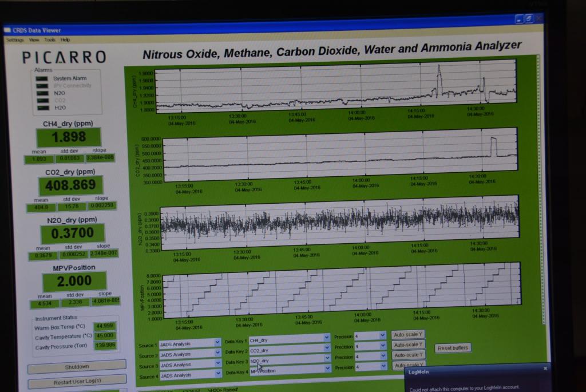Maximize the CRDS Data Viewer window

coord(529,19)
